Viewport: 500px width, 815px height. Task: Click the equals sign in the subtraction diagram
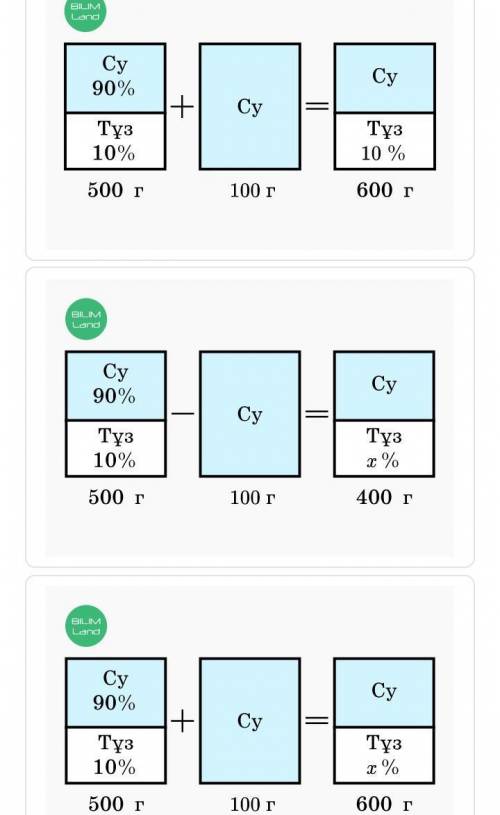317,414
